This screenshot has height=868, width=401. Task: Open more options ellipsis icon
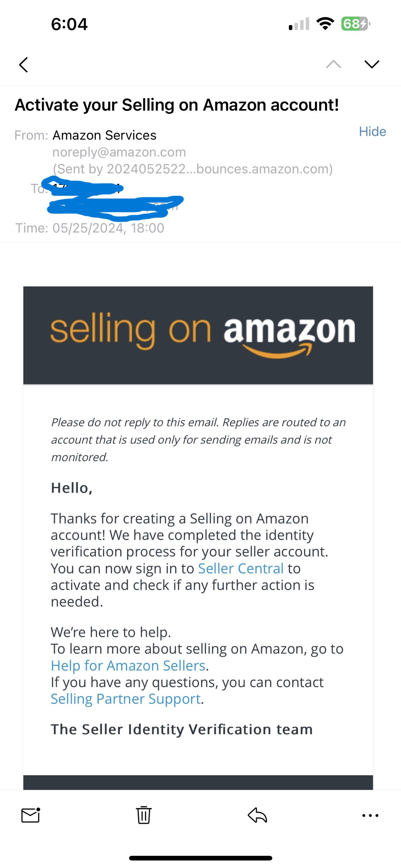point(370,816)
